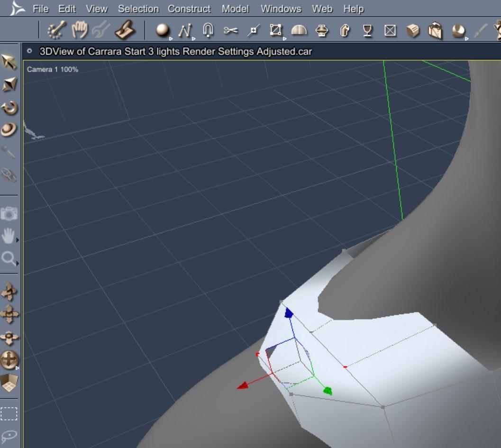501x448 pixels.
Task: Click the camera dolly arrows tool
Action: [9, 292]
